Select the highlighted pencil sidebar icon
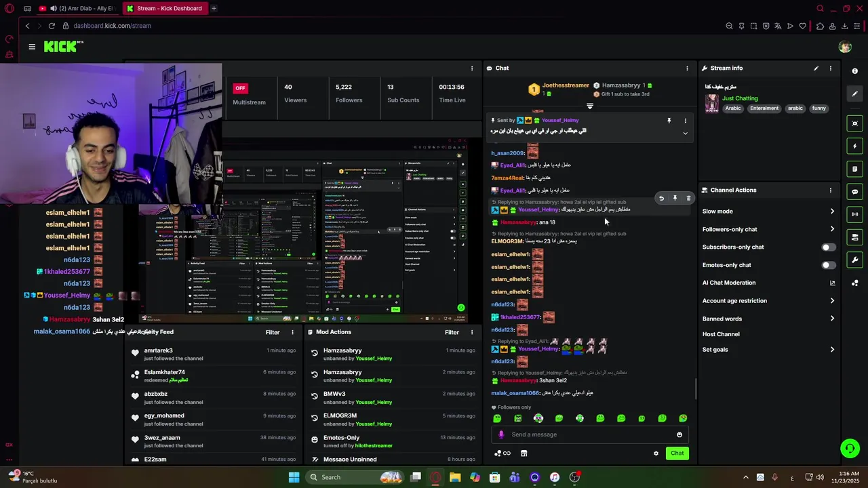 pos(854,94)
